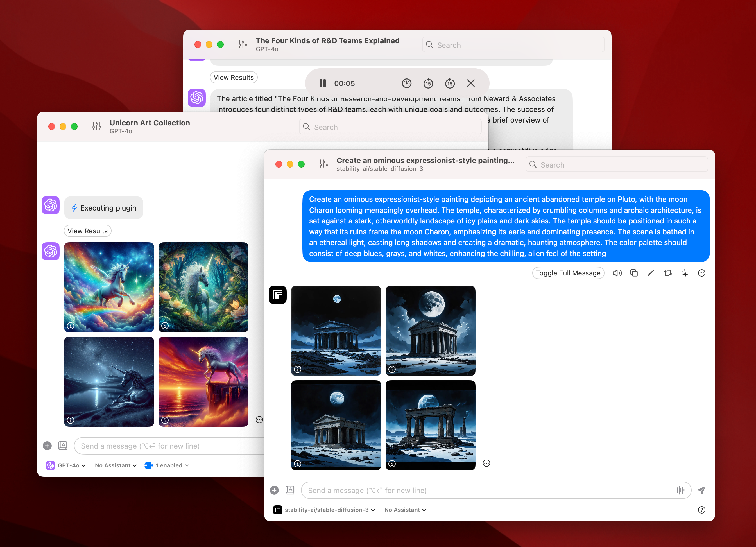
Task: Open the No Assistant dropdown in stable-diffusion window
Action: [405, 510]
